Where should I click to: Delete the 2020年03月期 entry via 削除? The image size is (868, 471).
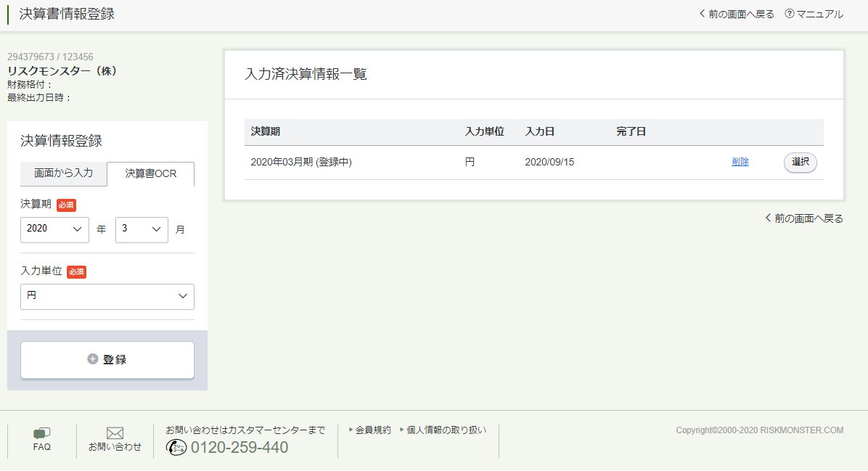tap(740, 163)
